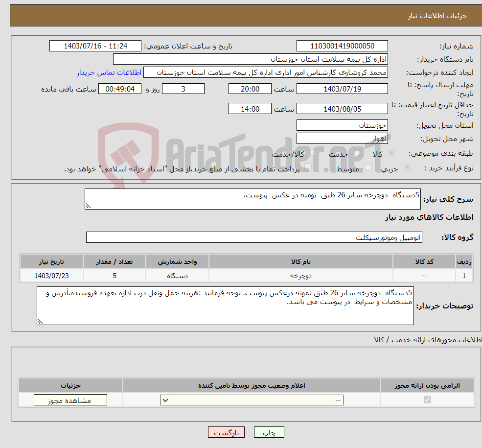Click the remaining days field showing 3

point(183,89)
